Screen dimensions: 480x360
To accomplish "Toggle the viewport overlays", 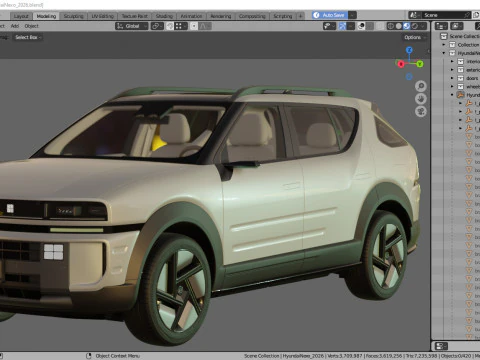I will point(361,26).
